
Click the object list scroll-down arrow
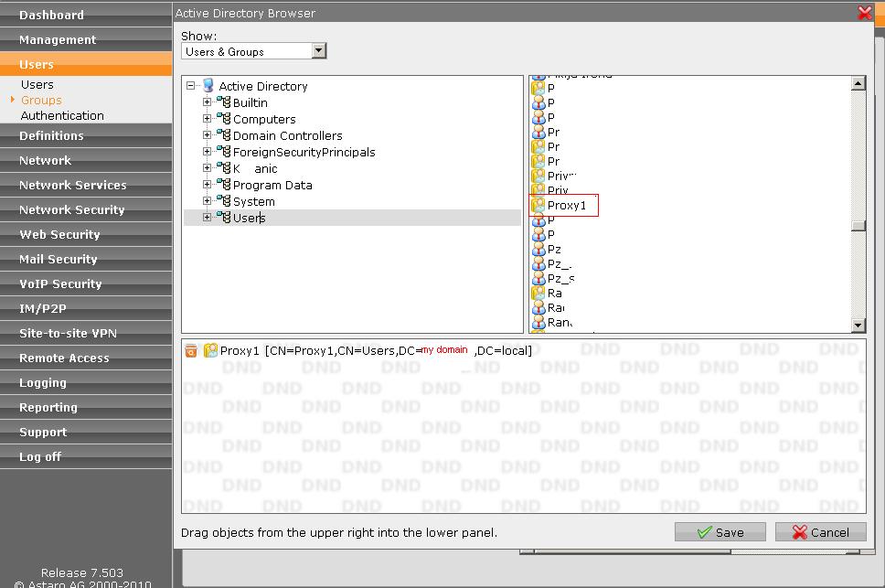click(858, 325)
